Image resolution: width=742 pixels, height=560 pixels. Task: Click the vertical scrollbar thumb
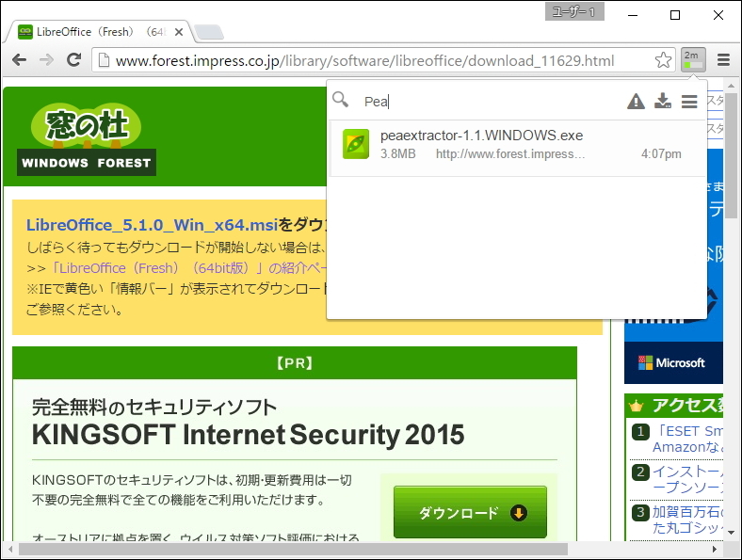[x=732, y=155]
